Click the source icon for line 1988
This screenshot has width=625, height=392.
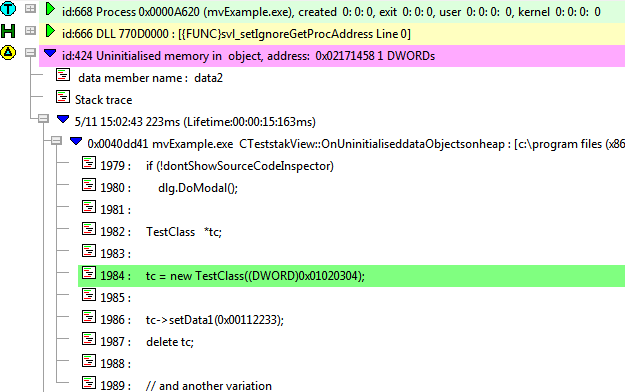(x=89, y=360)
